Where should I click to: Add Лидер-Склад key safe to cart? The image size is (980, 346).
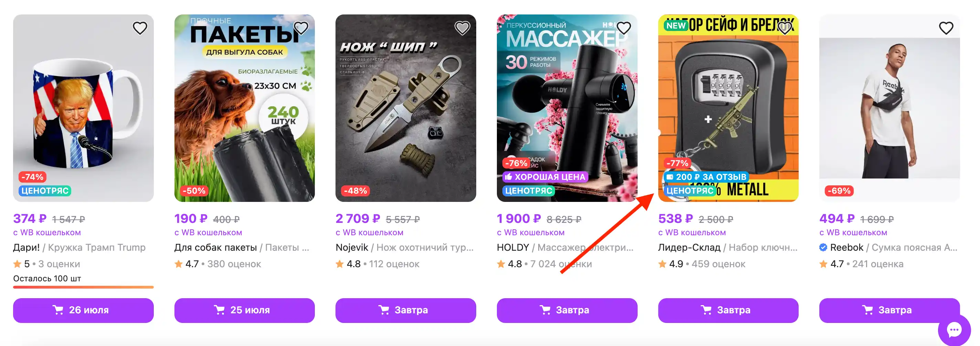[x=728, y=310]
